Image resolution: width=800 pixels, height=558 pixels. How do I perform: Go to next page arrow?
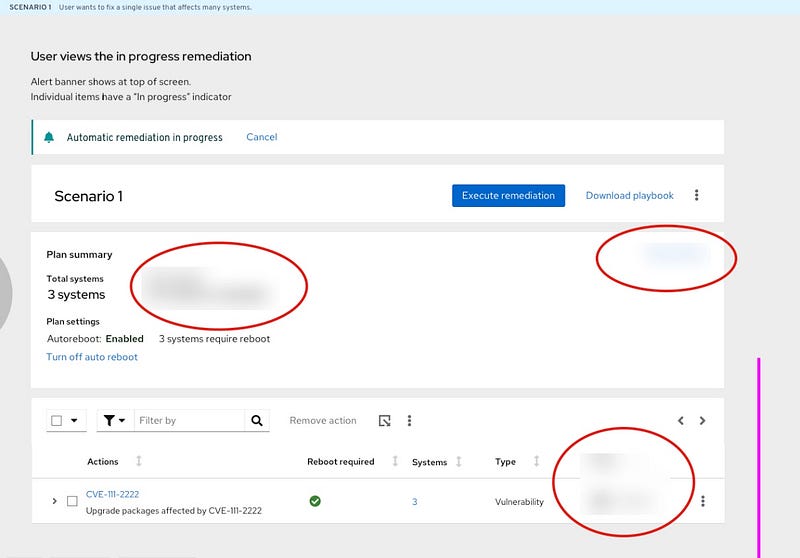coord(703,420)
